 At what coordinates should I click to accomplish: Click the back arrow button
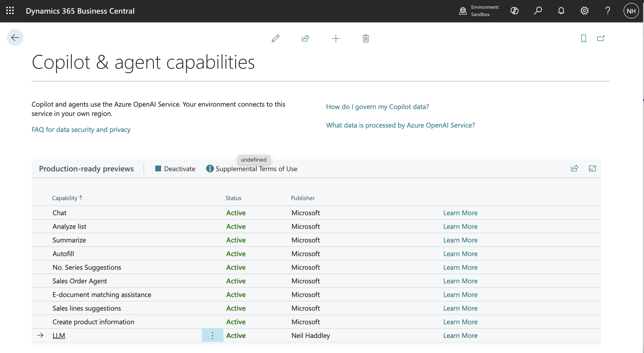point(15,38)
